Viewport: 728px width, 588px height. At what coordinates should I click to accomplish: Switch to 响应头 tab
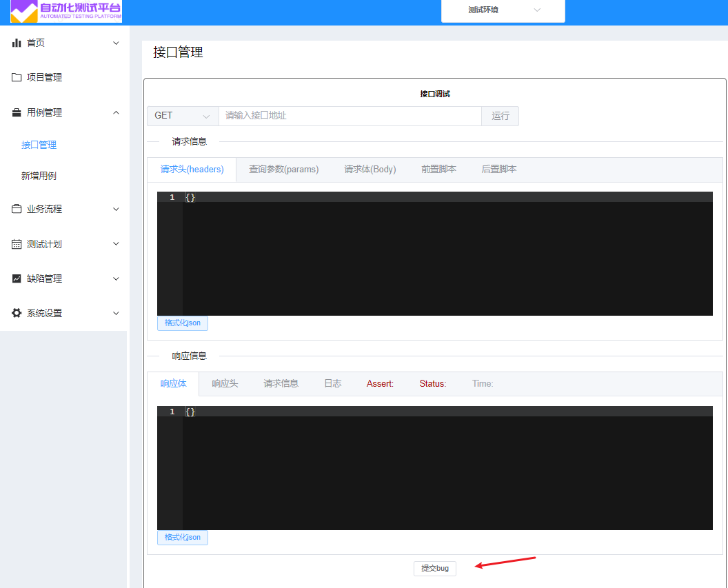click(225, 384)
